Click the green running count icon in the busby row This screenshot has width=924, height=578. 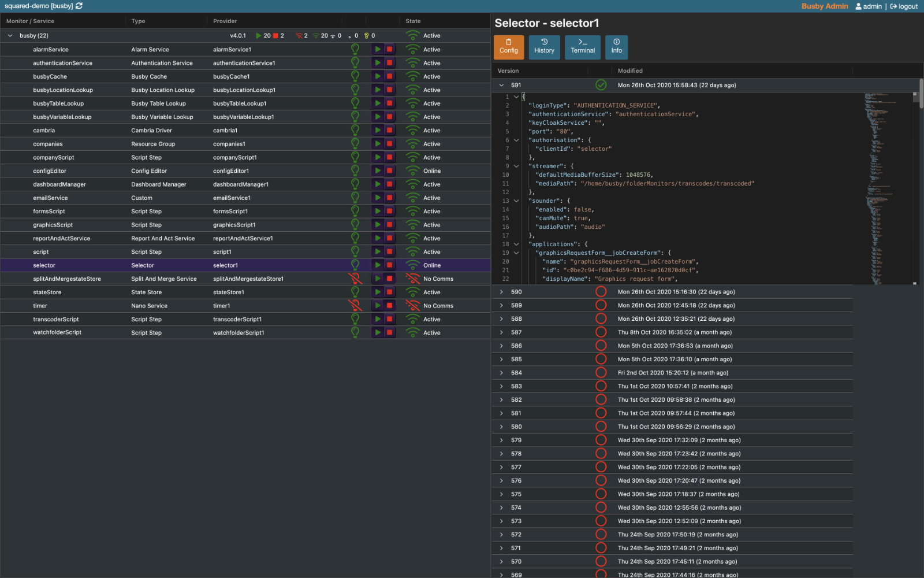click(x=259, y=36)
